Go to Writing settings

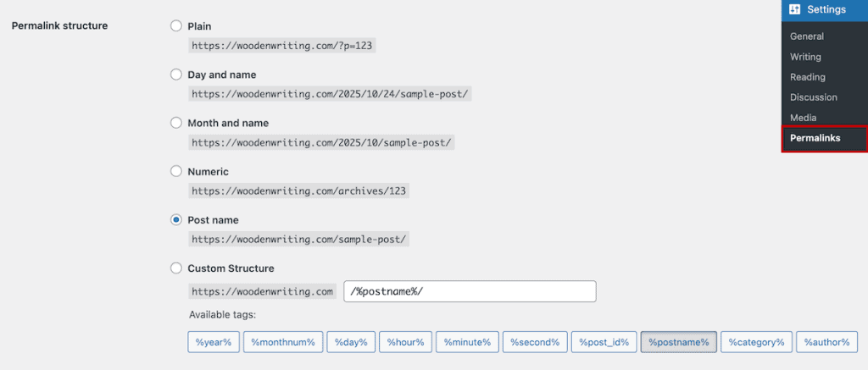(805, 57)
